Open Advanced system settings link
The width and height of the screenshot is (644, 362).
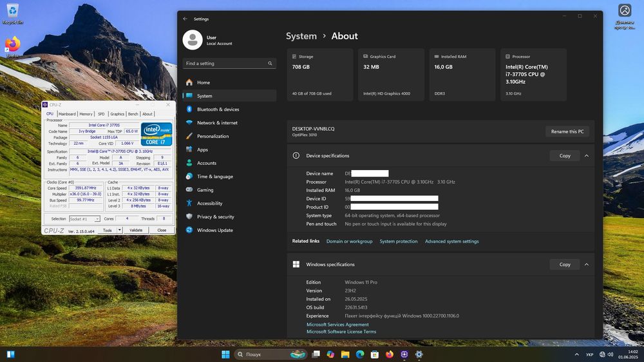[452, 242]
